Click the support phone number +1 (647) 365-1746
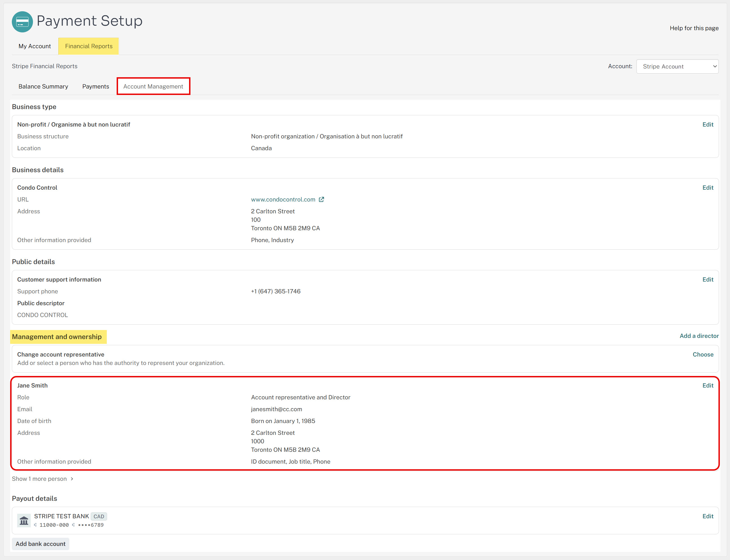This screenshot has height=560, width=730. pos(276,291)
